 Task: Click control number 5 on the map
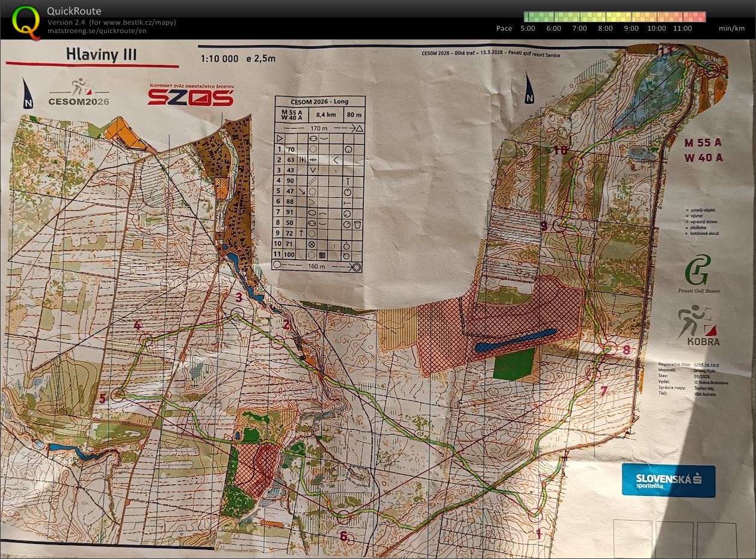[102, 399]
